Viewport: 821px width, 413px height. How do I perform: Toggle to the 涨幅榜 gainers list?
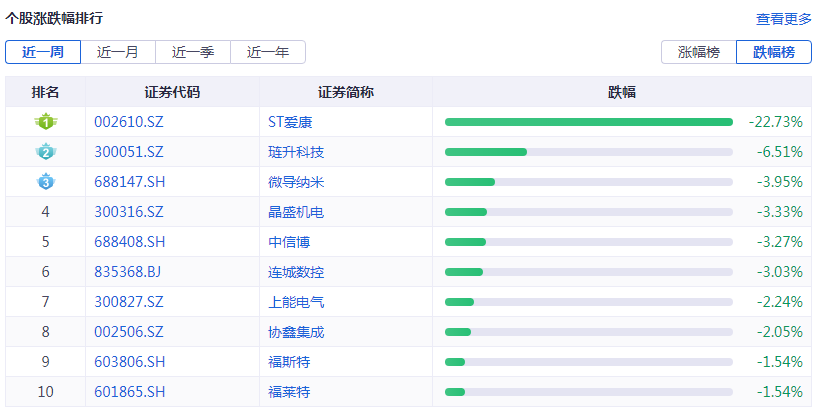[x=699, y=52]
